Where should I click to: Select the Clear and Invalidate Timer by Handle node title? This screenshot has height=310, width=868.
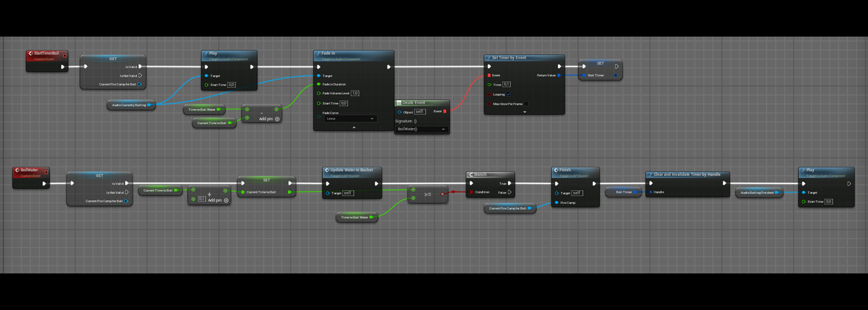pos(687,175)
